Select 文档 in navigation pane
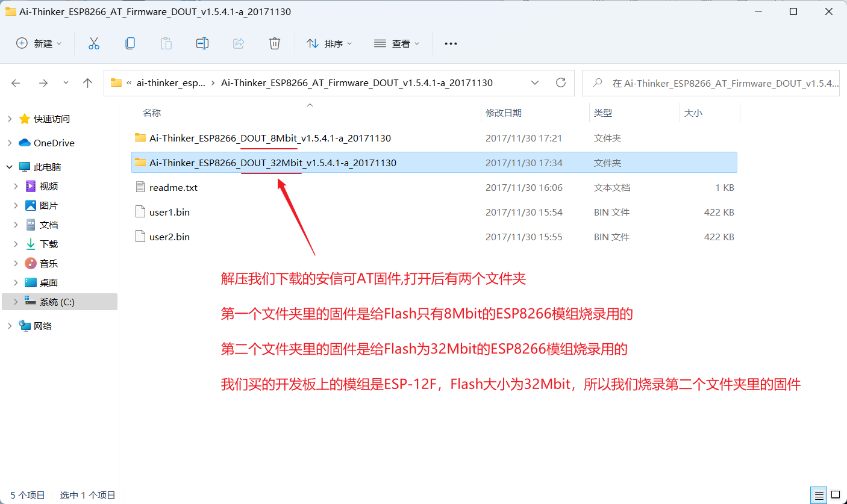This screenshot has width=847, height=504. [49, 225]
